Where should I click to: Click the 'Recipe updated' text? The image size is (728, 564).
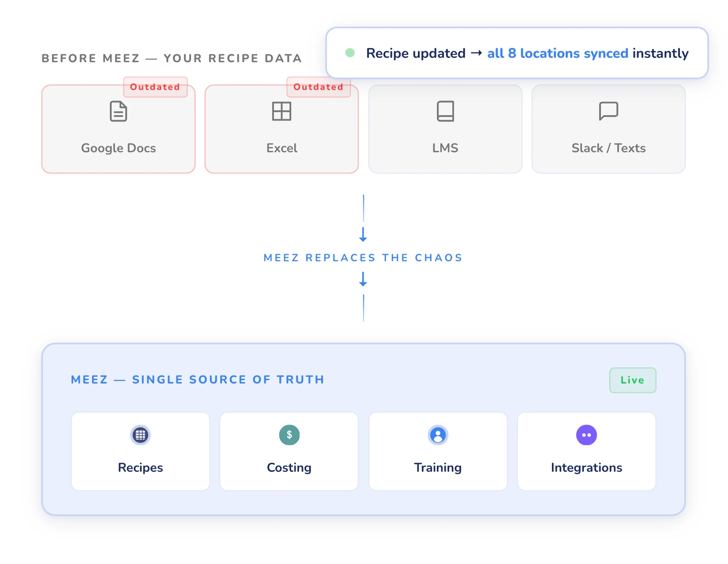[416, 53]
